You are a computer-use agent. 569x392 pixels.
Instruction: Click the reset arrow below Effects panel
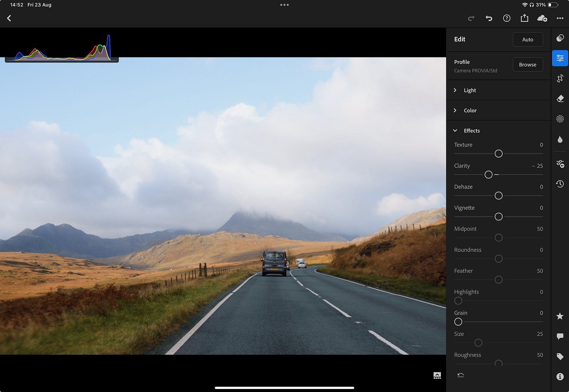tap(461, 375)
